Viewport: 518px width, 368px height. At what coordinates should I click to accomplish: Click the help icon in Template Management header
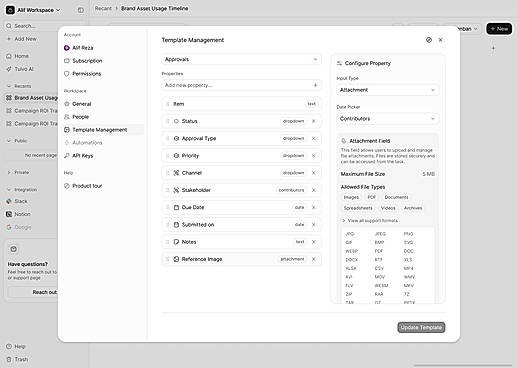point(429,40)
